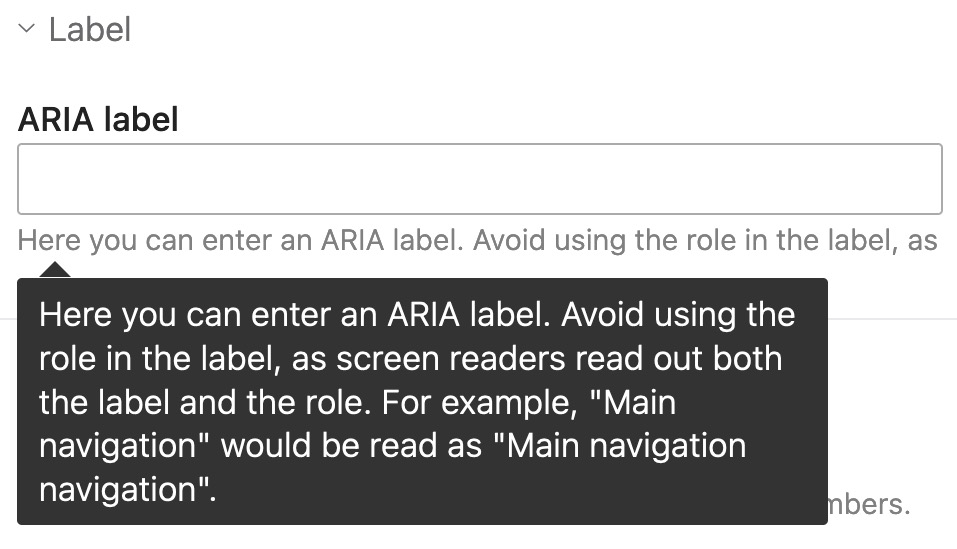Click "Here" starting the grey help text
The image size is (957, 549).
tap(50, 241)
